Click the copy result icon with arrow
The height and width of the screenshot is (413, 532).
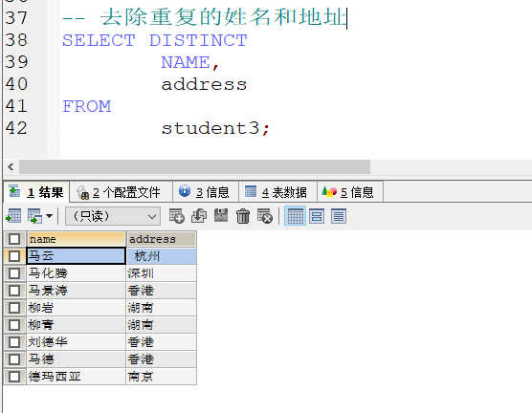click(35, 216)
